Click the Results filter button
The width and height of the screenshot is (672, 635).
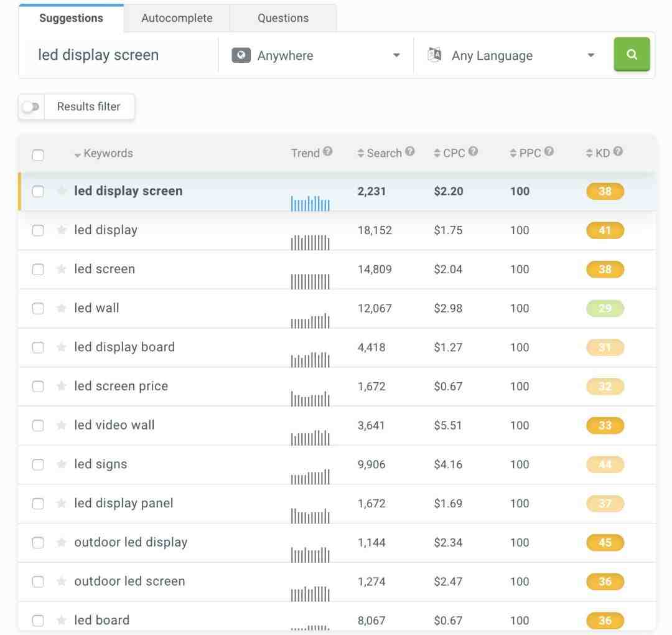tap(89, 106)
